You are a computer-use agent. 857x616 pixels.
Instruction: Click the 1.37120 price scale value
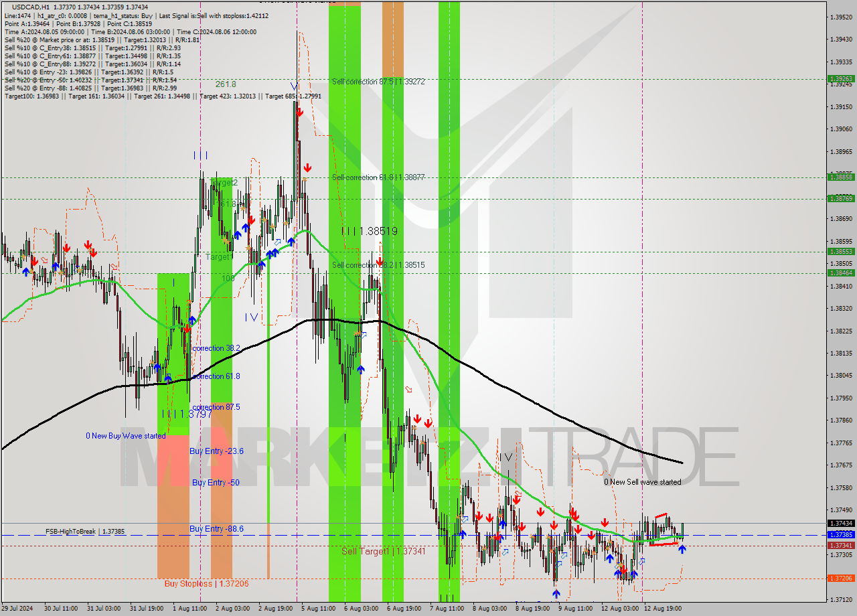click(x=841, y=599)
